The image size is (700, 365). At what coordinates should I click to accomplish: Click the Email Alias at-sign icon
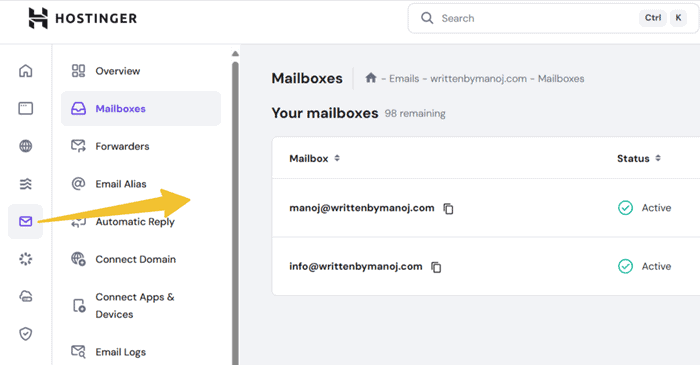pos(78,183)
